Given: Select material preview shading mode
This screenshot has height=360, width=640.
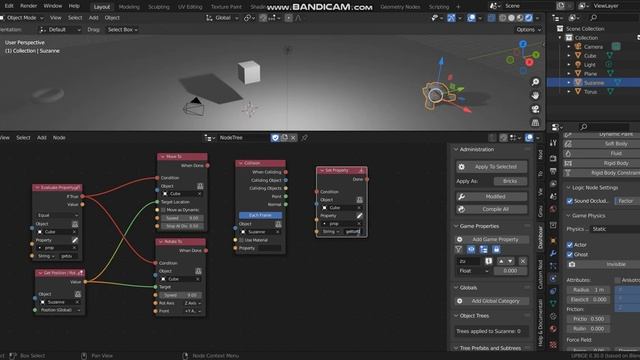Looking at the screenshot, I should coord(520,18).
